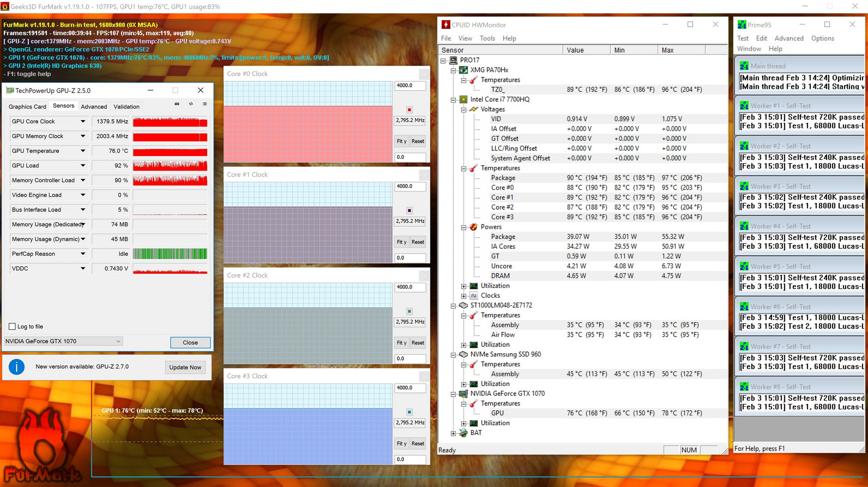
Task: Click the GTX 1070 card icon in HWMonitor
Action: coord(463,393)
